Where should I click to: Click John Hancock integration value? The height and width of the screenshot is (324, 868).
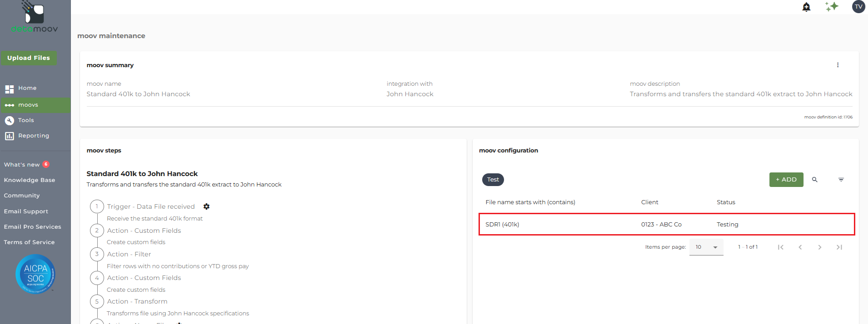click(410, 94)
